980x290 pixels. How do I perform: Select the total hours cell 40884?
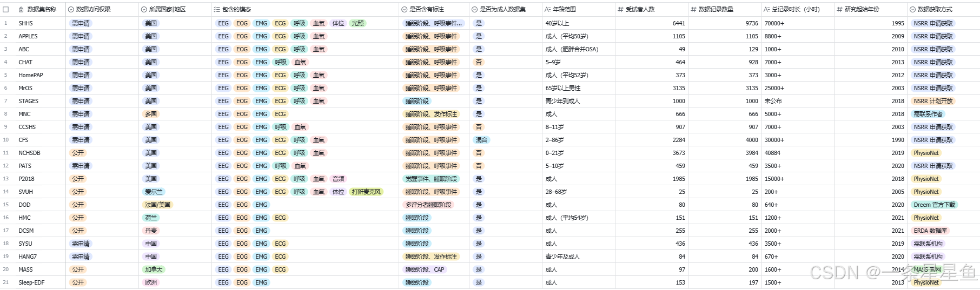pyautogui.click(x=798, y=153)
